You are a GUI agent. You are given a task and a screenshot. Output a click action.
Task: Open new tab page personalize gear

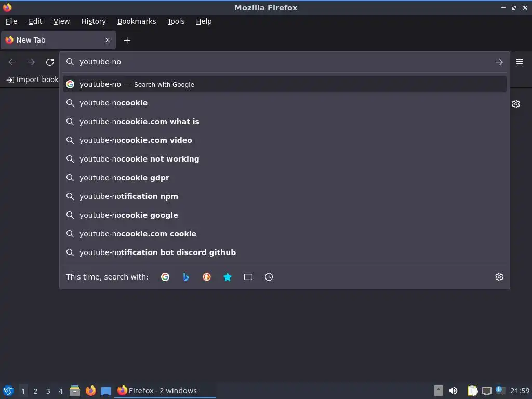[516, 104]
